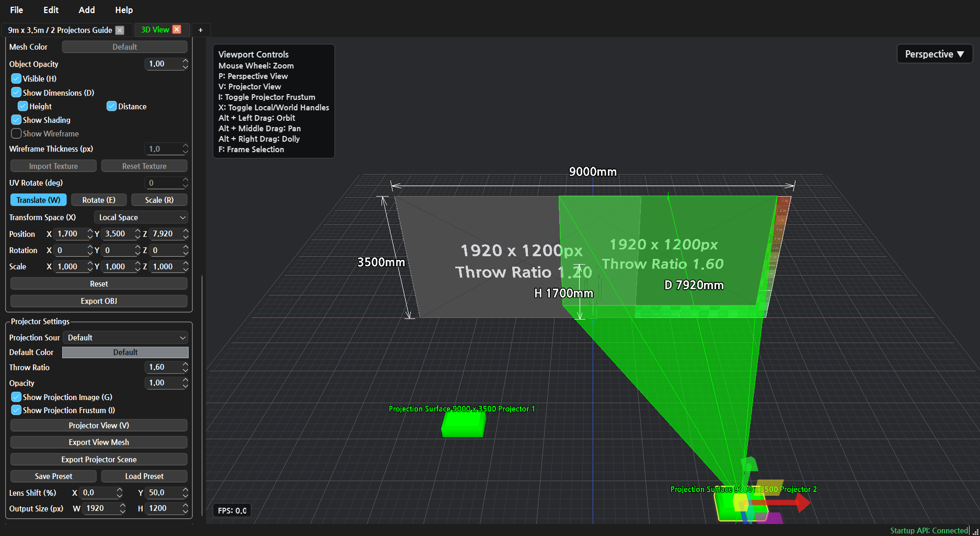Adjust the Position X stepper arrows
Screen dimensions: 980x536
[90, 234]
